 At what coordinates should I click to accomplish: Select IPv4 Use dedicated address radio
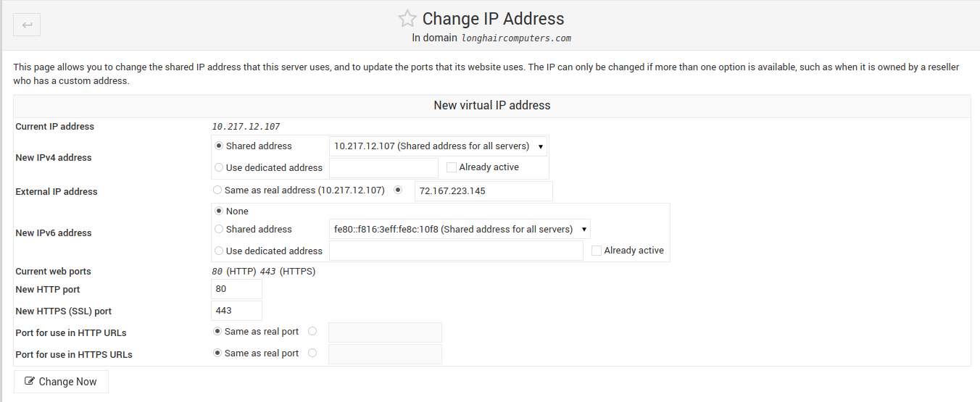(219, 167)
